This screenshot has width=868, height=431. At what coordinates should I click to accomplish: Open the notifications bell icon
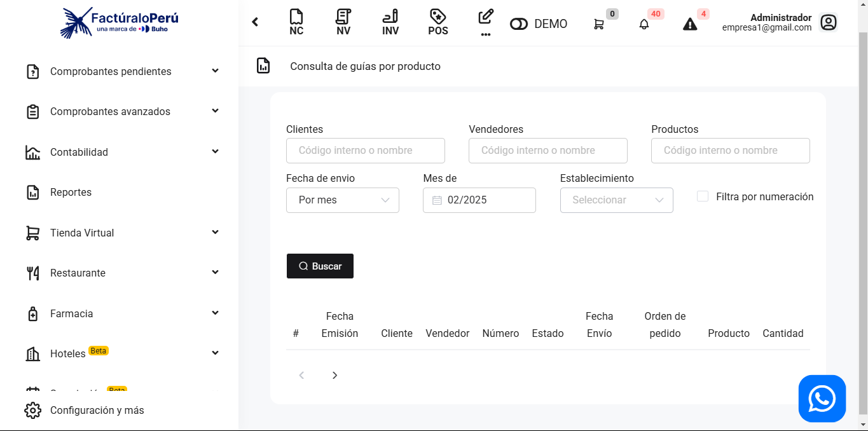coord(644,24)
